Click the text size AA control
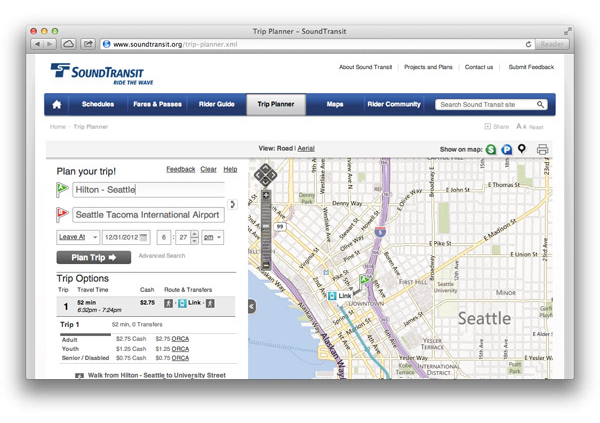Screen dimensions: 600x423 (x=521, y=126)
